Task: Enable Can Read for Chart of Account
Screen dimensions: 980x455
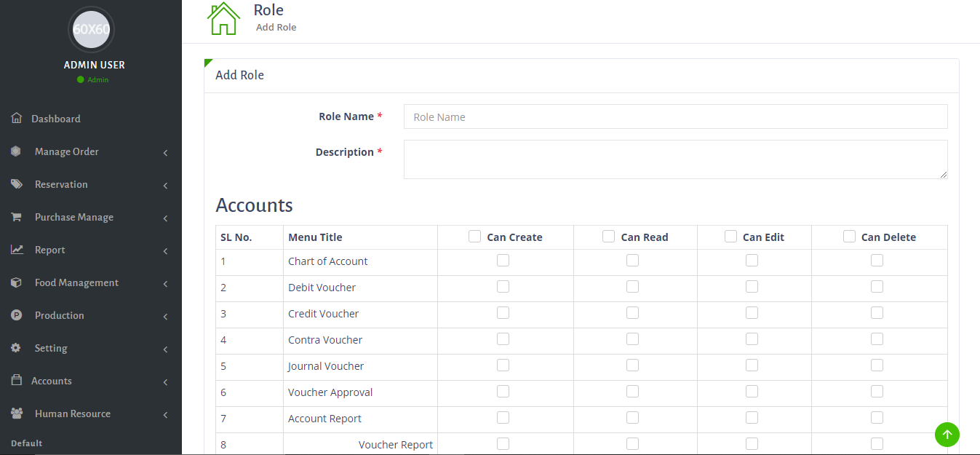Action: click(633, 261)
